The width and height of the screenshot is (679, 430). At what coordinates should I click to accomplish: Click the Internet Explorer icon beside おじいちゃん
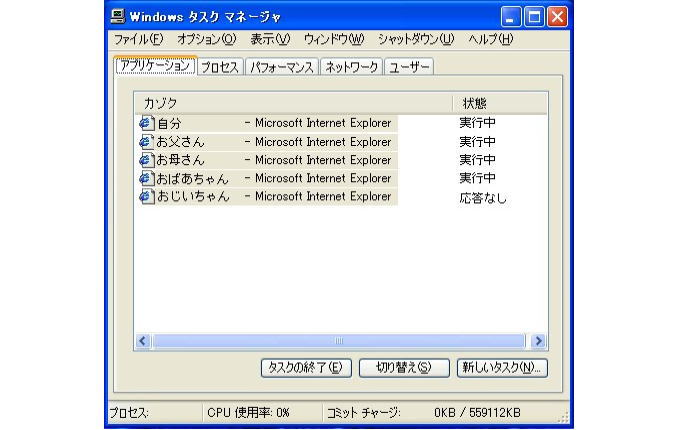coord(147,196)
